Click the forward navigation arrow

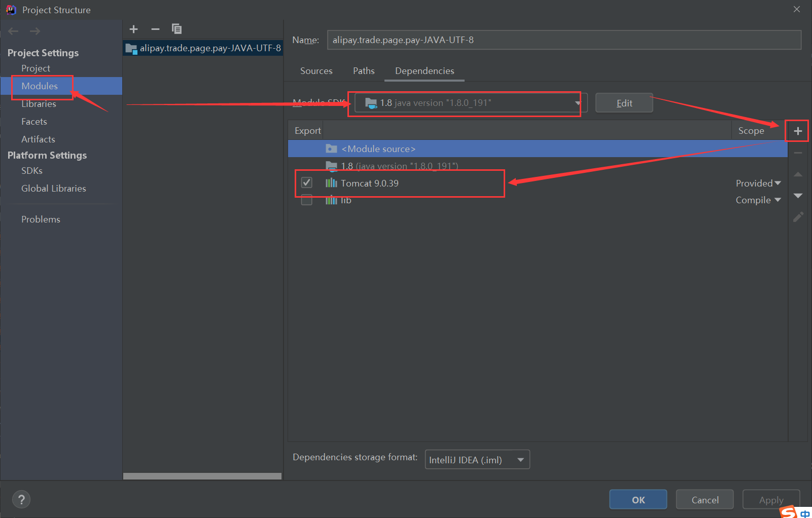35,31
